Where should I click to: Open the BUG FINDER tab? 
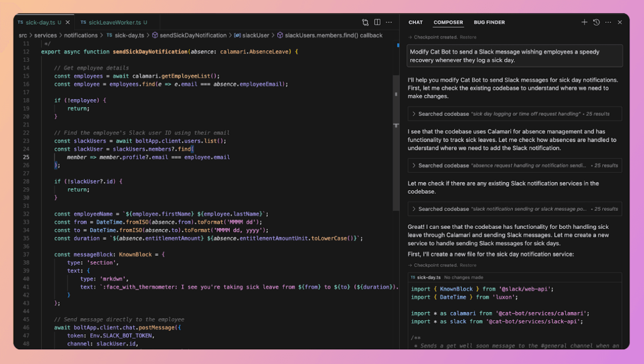[x=489, y=22]
